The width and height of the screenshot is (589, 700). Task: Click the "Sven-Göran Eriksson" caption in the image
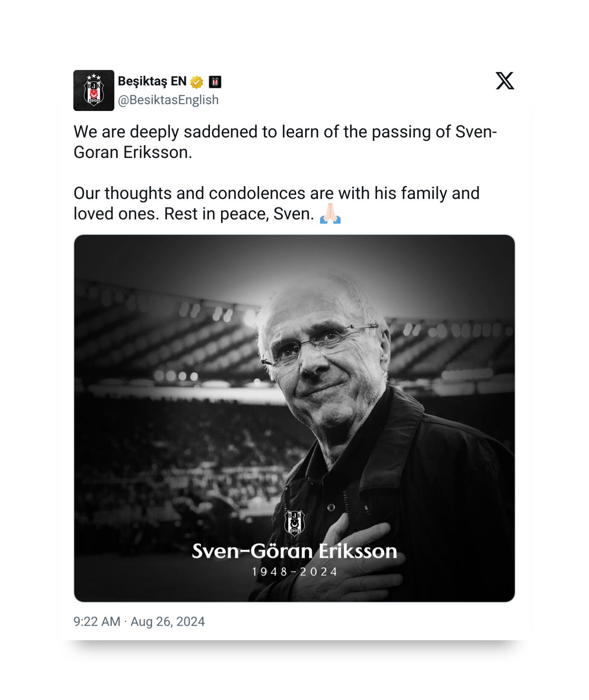[294, 551]
